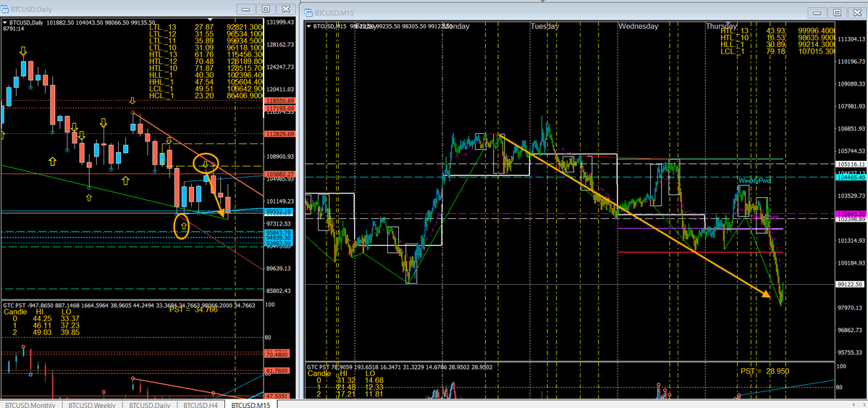868x408 pixels.
Task: Click the Monday day label on M15 chart
Action: [457, 26]
